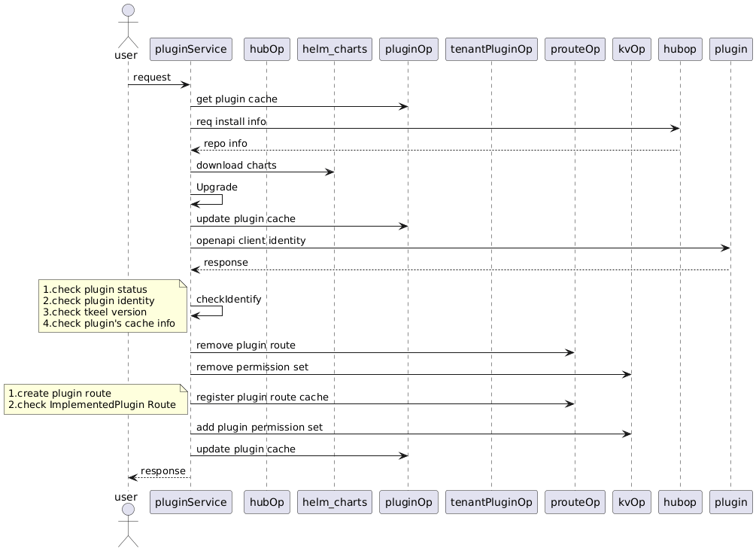Viewport: 756px width, 551px height.
Task: Select the bottom pluginOp participant box
Action: coord(407,500)
